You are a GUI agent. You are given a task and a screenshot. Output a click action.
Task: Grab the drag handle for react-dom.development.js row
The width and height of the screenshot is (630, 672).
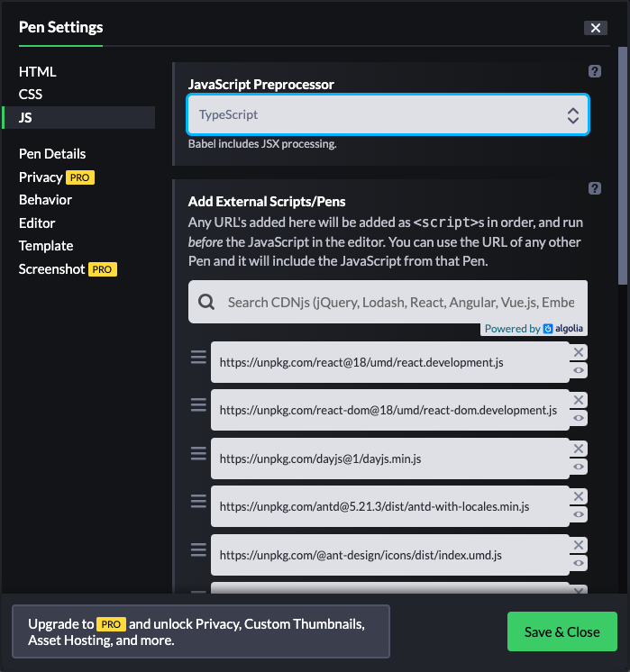[x=198, y=404]
